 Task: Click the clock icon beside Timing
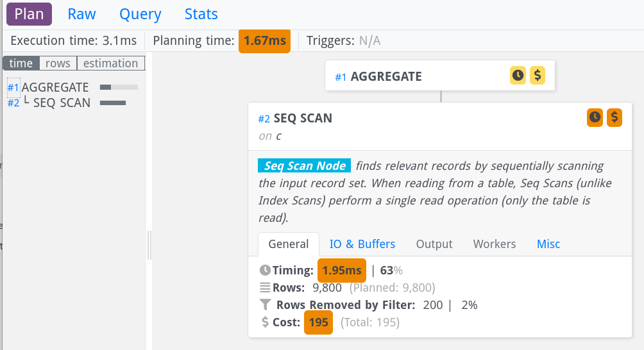point(265,271)
